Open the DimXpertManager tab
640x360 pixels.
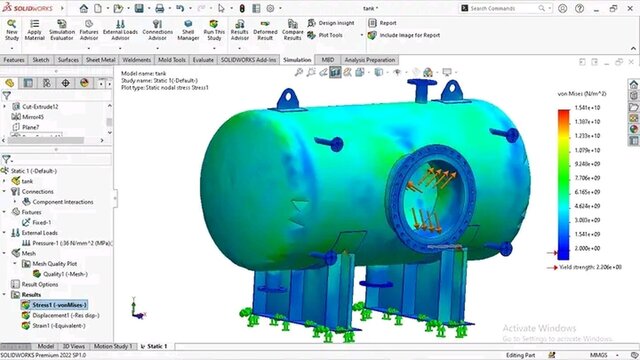point(65,83)
